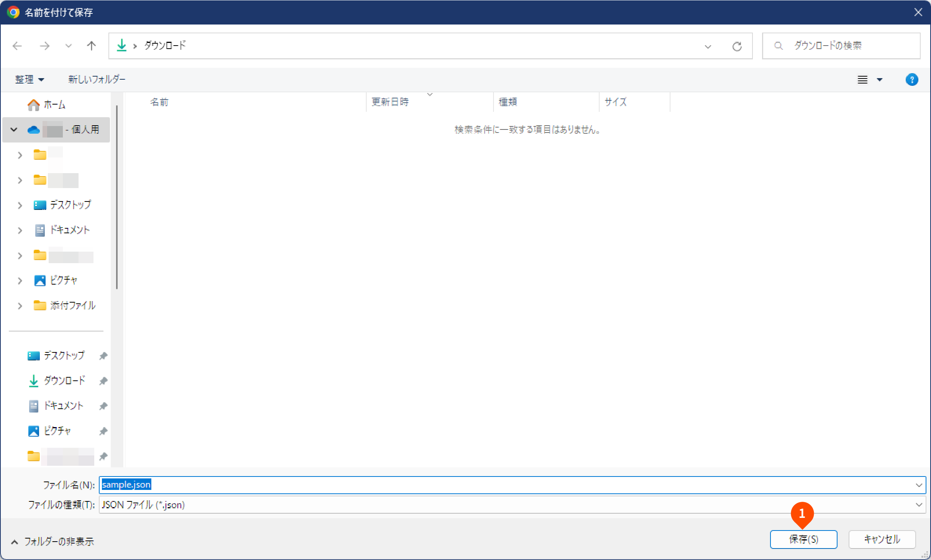
Task: Select ダウンロード in the address path
Action: coord(165,45)
